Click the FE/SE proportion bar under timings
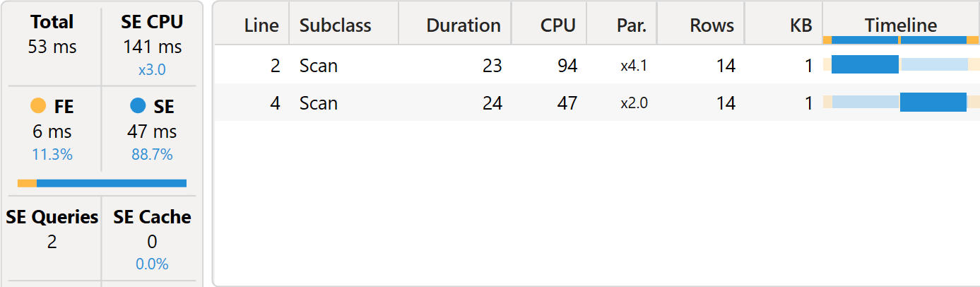This screenshot has height=287, width=980. [102, 183]
